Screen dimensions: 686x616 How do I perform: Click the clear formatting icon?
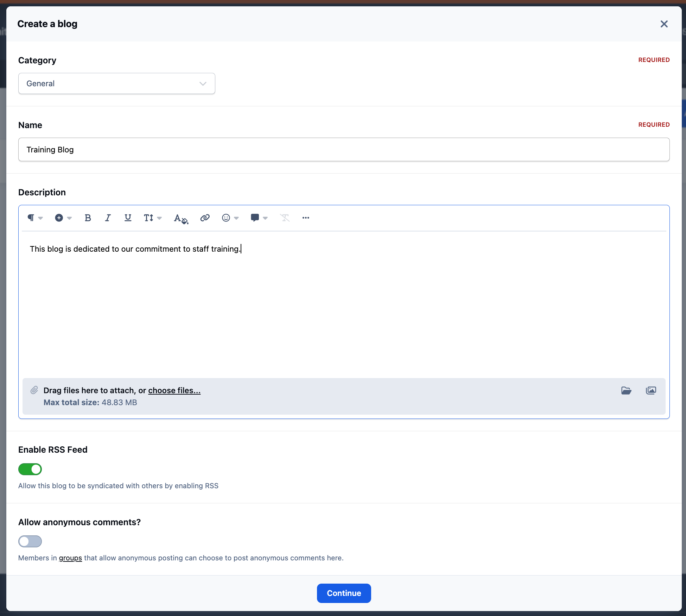tap(285, 218)
